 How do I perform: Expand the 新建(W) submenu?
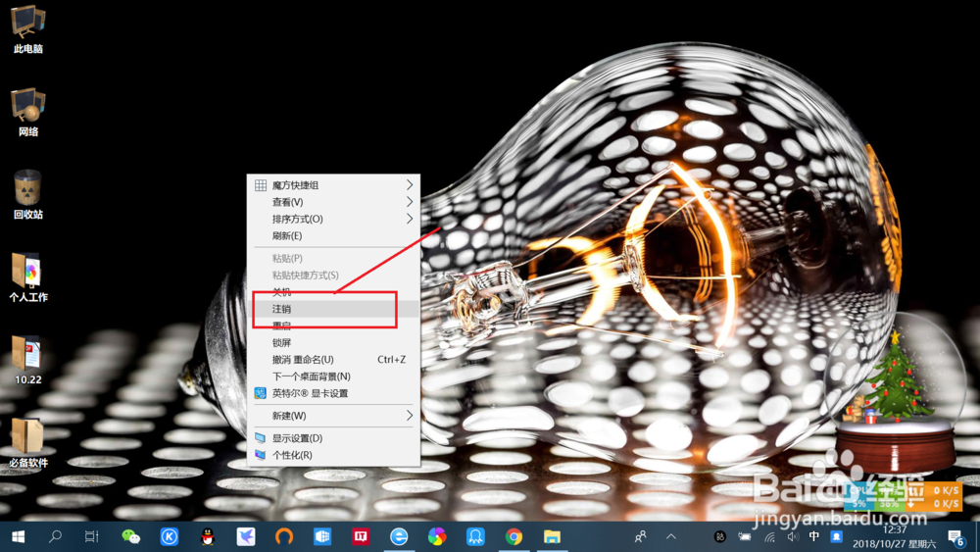334,416
